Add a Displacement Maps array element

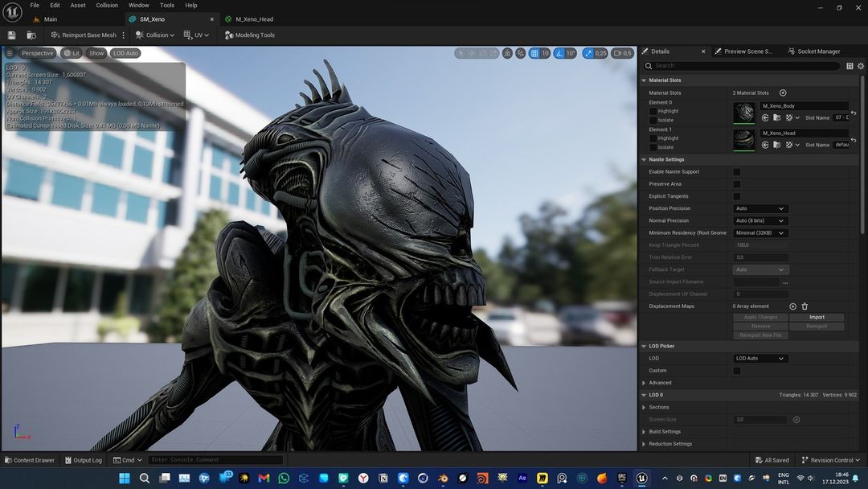click(792, 306)
